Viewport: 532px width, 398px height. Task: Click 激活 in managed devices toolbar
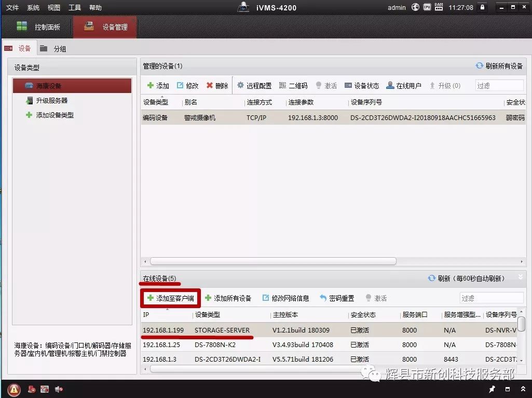click(x=326, y=86)
